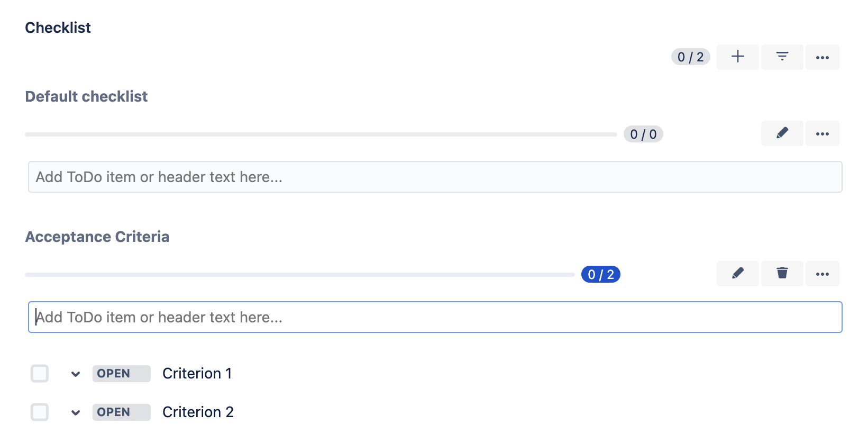
Task: Toggle completion state of Criterion 1
Action: pos(40,373)
